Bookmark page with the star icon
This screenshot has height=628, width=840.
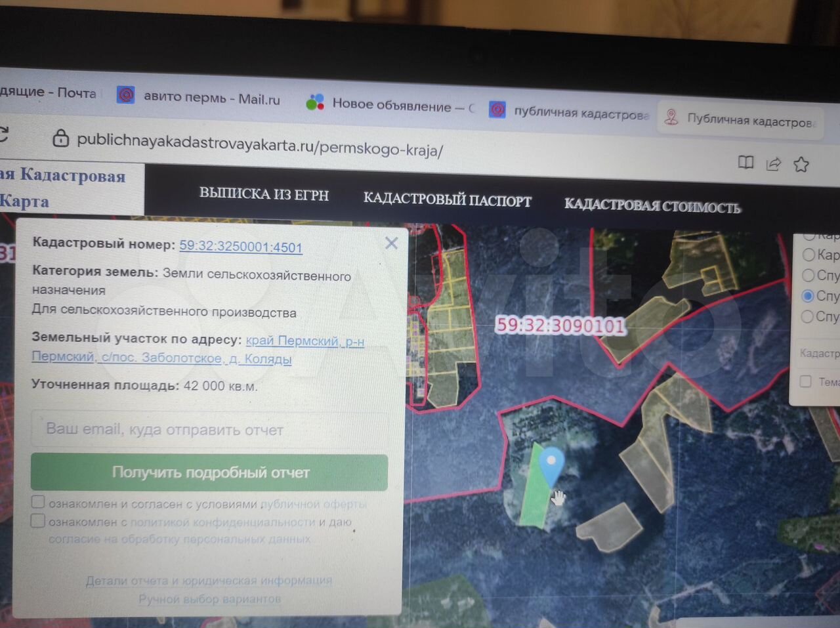tap(801, 165)
